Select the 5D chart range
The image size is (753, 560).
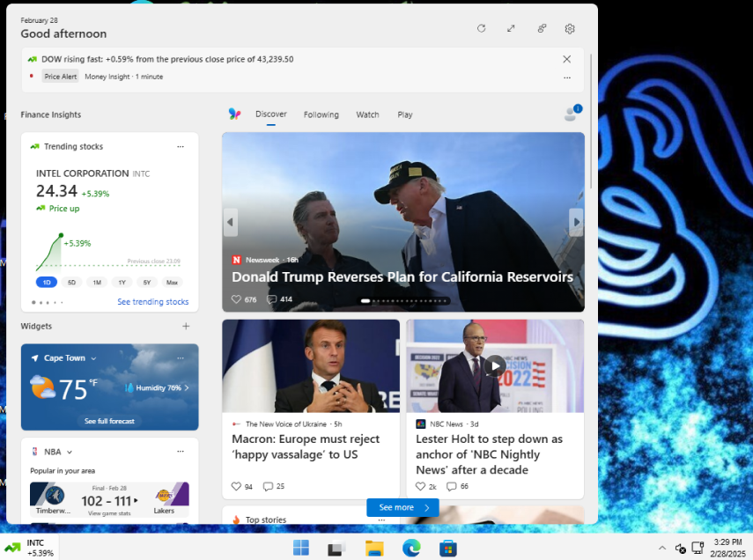pyautogui.click(x=71, y=283)
